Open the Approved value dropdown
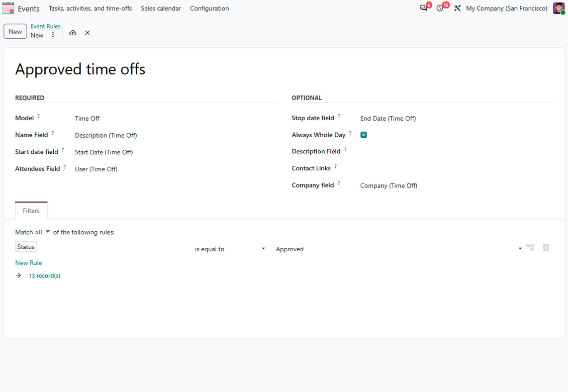The height and width of the screenshot is (392, 568). [x=399, y=249]
